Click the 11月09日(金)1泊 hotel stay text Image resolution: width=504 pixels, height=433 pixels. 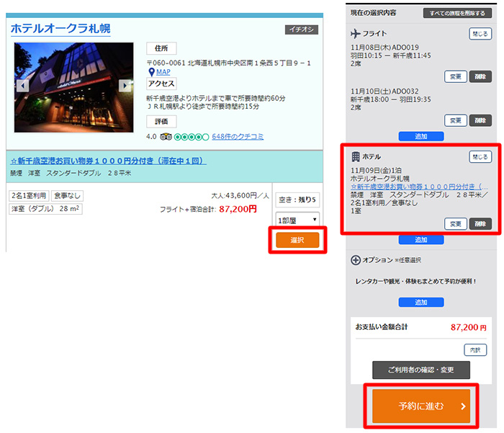click(376, 171)
